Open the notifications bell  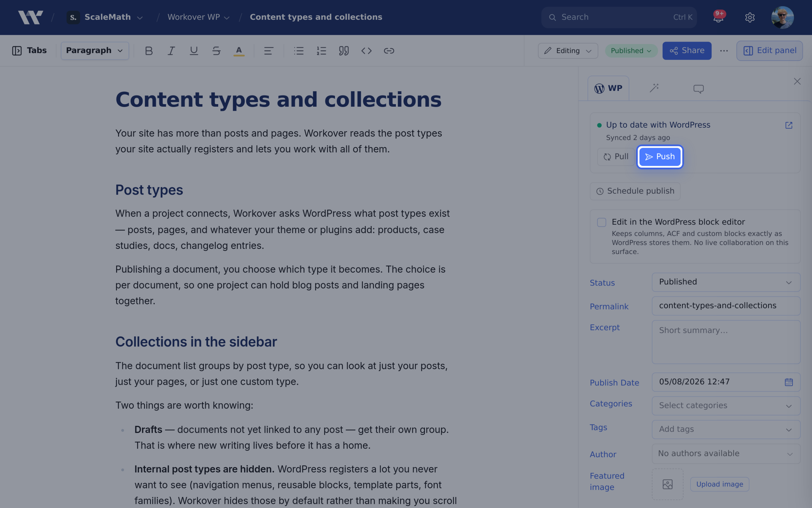pyautogui.click(x=718, y=17)
